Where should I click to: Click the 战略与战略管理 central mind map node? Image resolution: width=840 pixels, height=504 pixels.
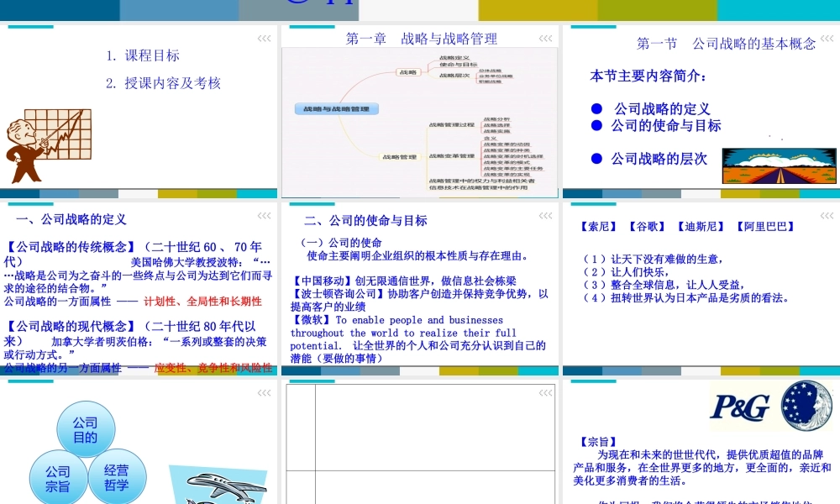coord(337,108)
